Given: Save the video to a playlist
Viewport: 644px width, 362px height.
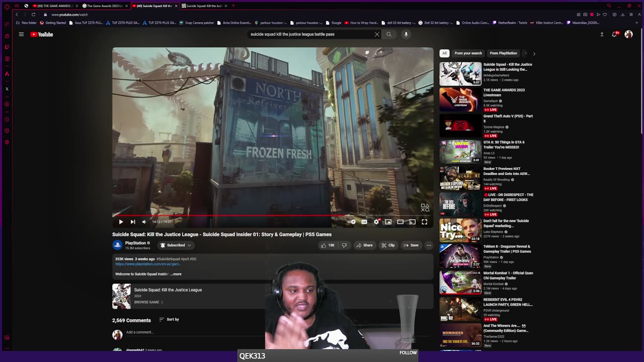Looking at the screenshot, I should [411, 245].
